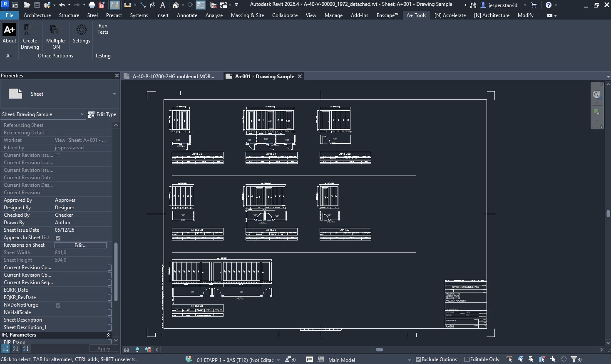Sort properties ascending A-Z icon
Viewport: 611px width, 364px height.
point(15,349)
